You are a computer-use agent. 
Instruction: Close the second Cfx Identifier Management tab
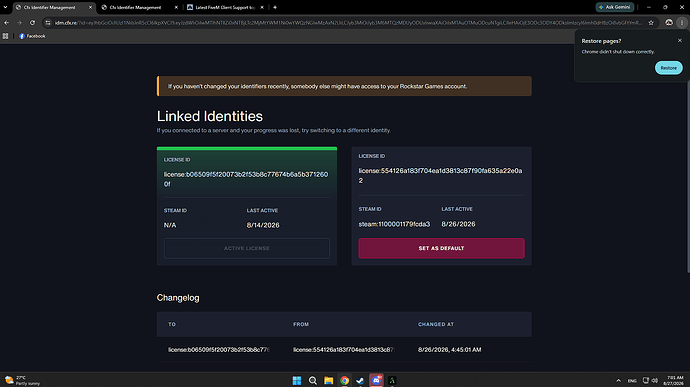point(176,7)
